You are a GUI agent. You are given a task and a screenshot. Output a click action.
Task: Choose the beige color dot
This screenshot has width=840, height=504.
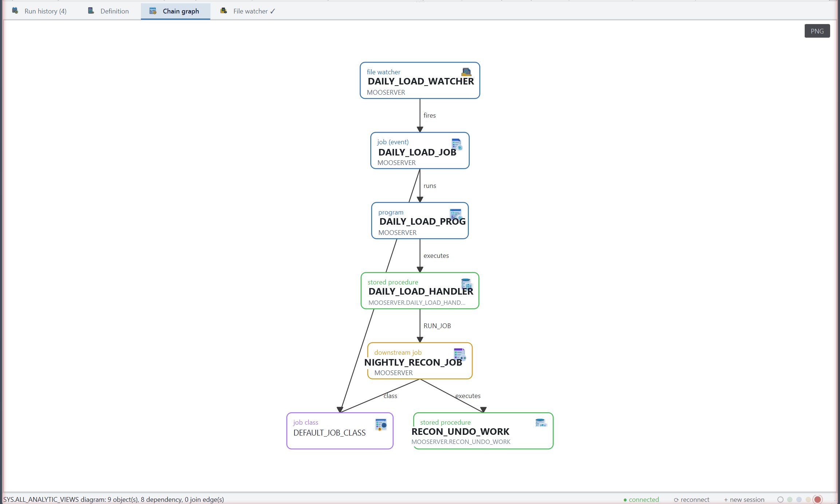[x=808, y=500]
